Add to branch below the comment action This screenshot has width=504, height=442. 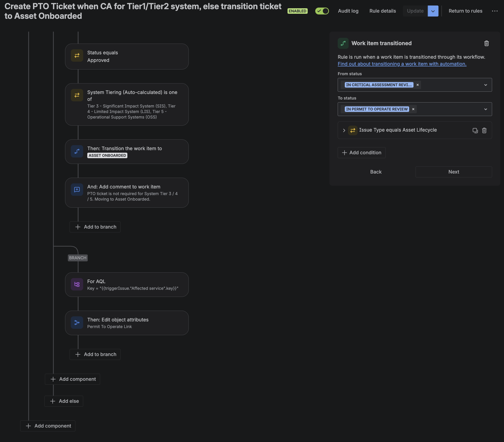[x=95, y=227]
